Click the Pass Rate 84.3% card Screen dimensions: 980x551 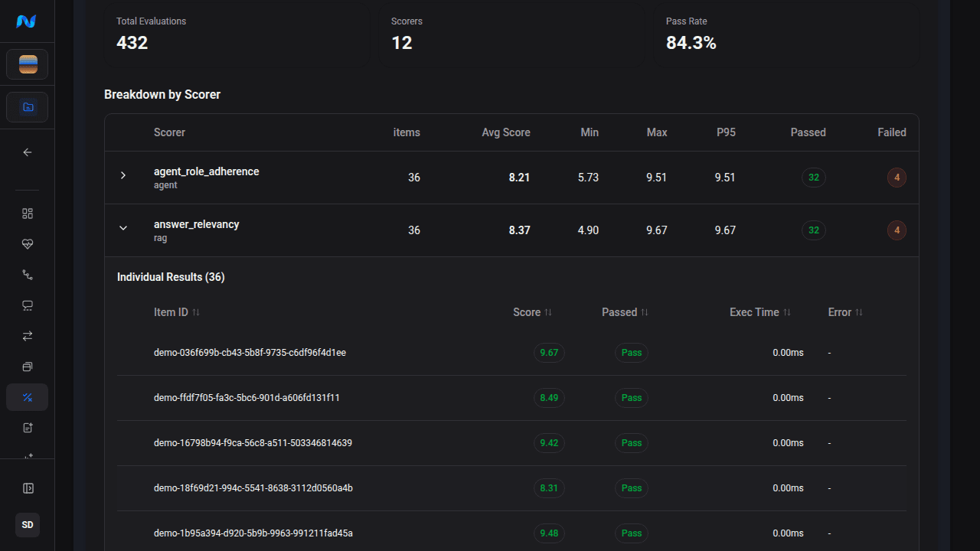click(786, 35)
